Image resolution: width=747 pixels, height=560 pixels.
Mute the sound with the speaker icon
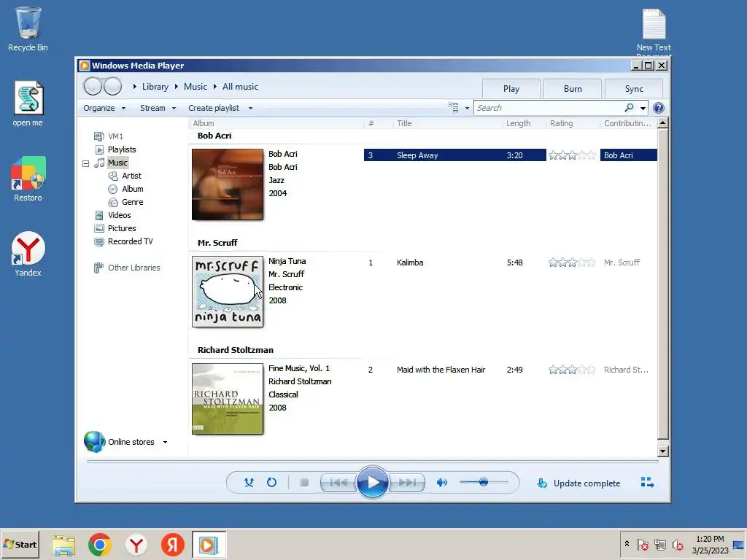441,483
